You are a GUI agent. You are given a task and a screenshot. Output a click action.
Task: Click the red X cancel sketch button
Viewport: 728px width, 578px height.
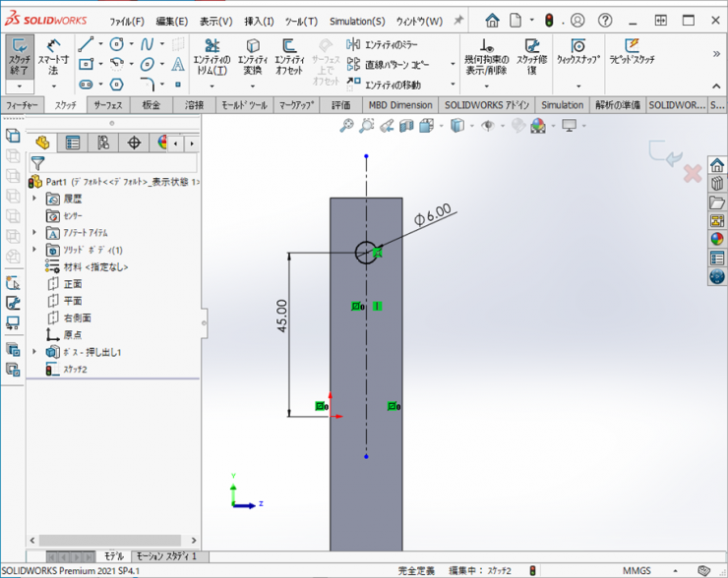[x=692, y=174]
